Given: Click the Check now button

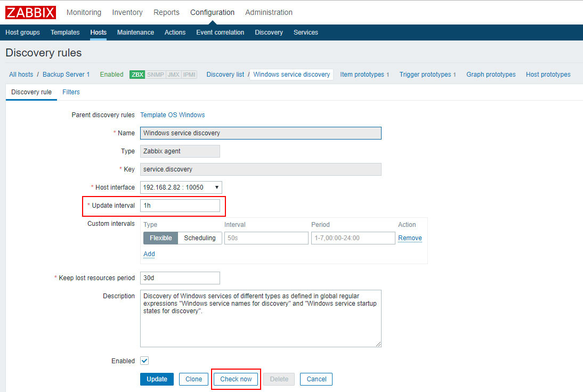Looking at the screenshot, I should pyautogui.click(x=236, y=379).
